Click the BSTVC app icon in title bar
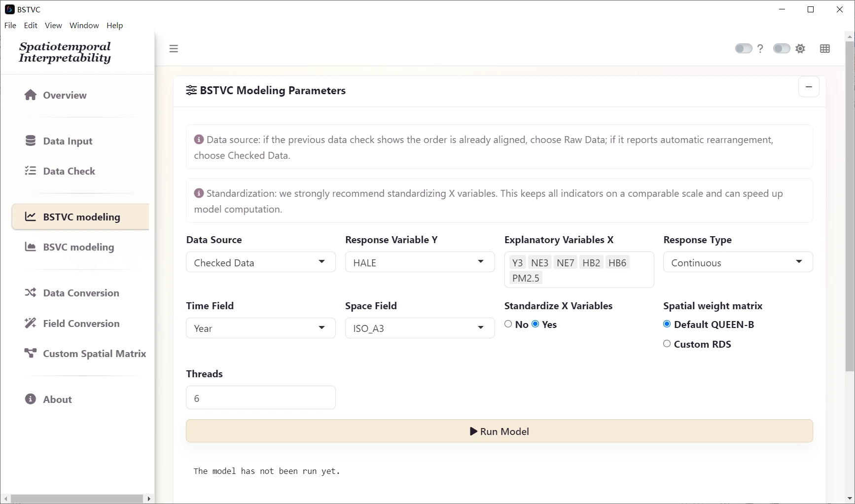The image size is (855, 504). pos(9,9)
